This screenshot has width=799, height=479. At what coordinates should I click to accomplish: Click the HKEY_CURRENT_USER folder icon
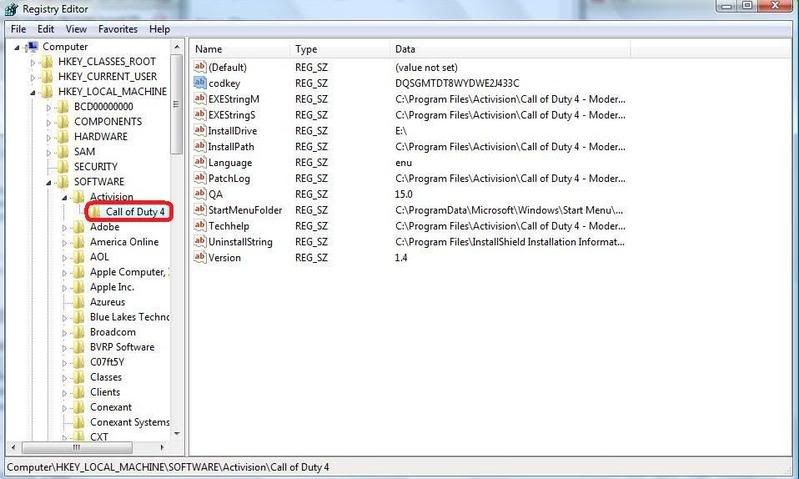(47, 77)
